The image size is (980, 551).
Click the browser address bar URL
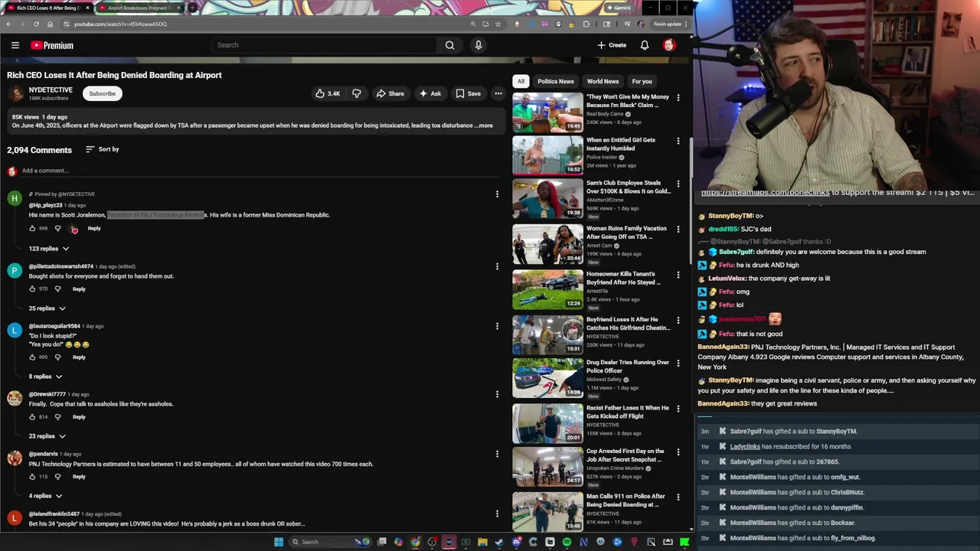(x=120, y=24)
